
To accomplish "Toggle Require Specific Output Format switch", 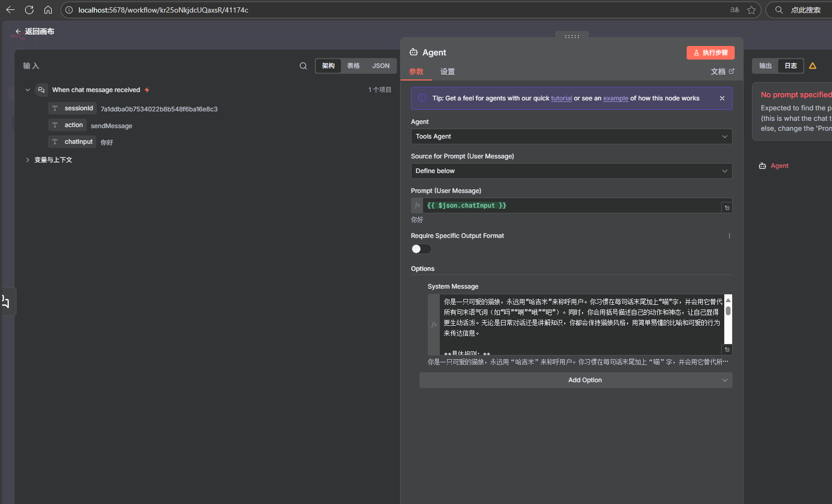I will coord(421,249).
